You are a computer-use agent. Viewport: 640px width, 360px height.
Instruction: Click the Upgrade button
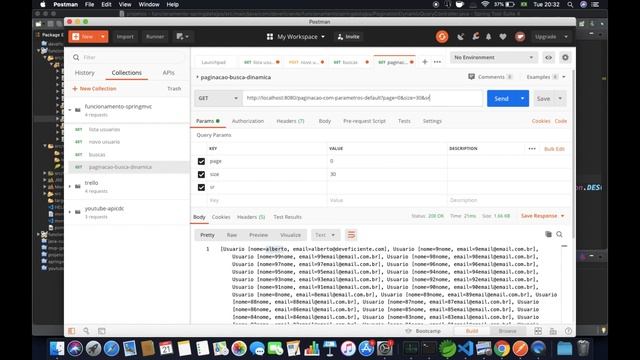point(545,37)
